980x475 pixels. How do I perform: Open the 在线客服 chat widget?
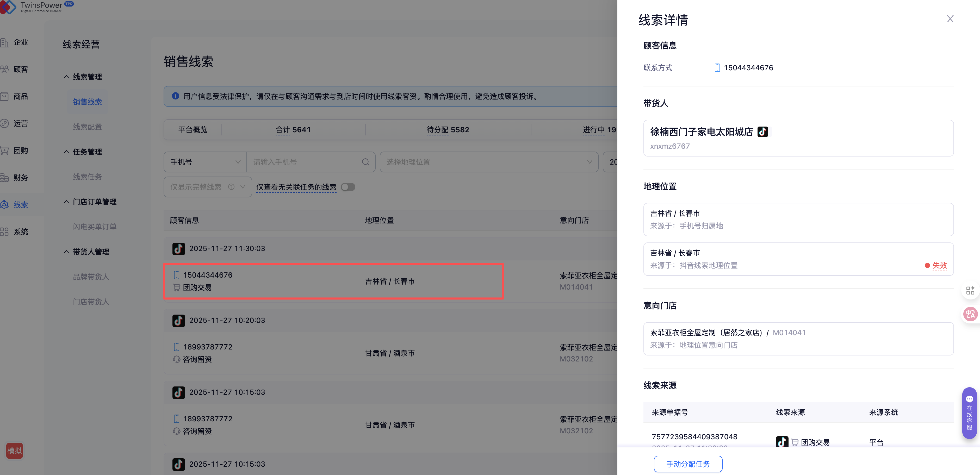pyautogui.click(x=969, y=413)
